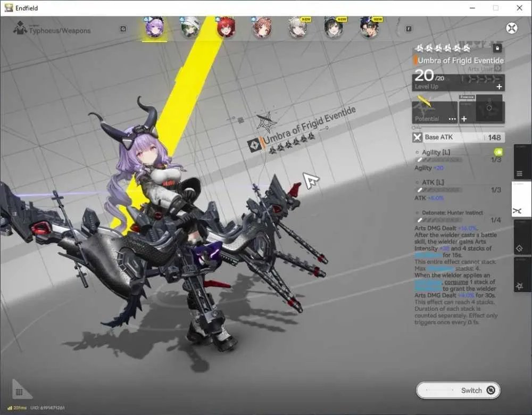
Task: Click the ATK [L] skill name
Action: click(433, 182)
